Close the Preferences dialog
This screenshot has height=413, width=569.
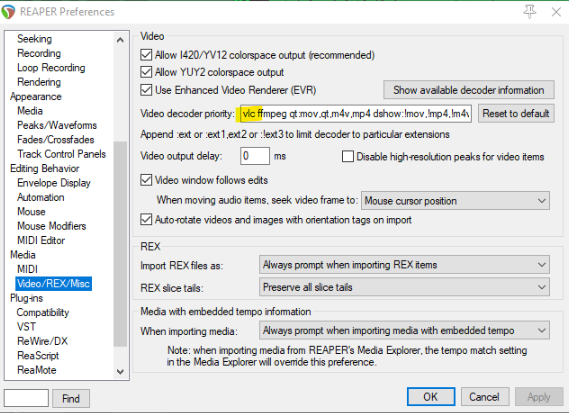point(556,12)
